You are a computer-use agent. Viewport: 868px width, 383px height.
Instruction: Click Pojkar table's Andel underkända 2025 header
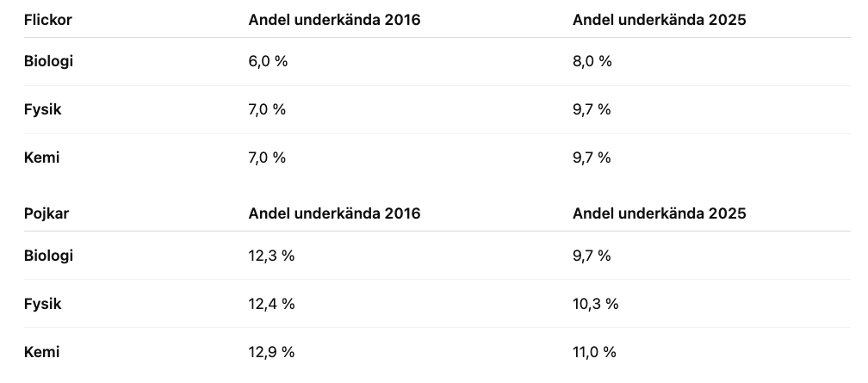pos(659,213)
